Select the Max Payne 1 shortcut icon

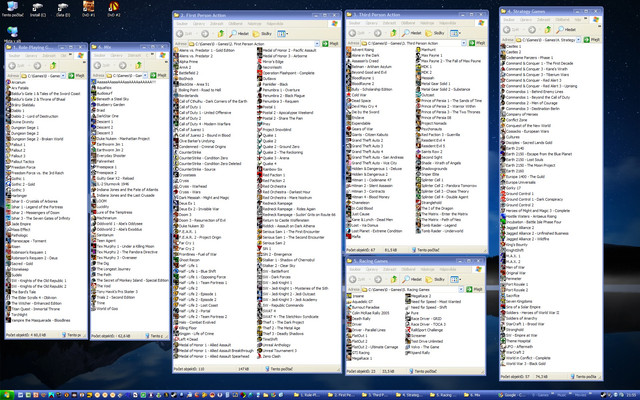pyautogui.click(x=418, y=55)
